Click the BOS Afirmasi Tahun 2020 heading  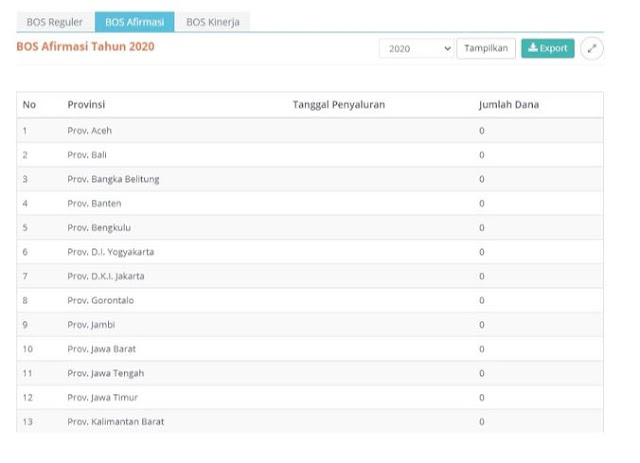[85, 47]
